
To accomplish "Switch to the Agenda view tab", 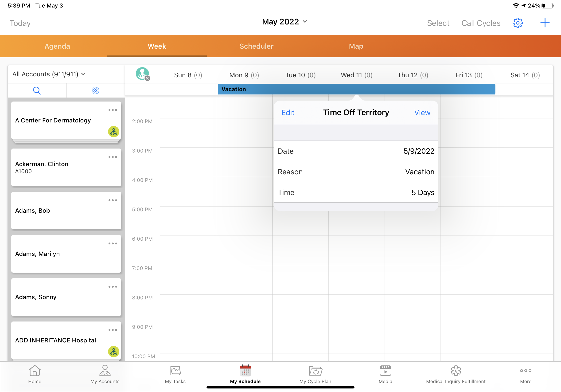I will click(57, 46).
